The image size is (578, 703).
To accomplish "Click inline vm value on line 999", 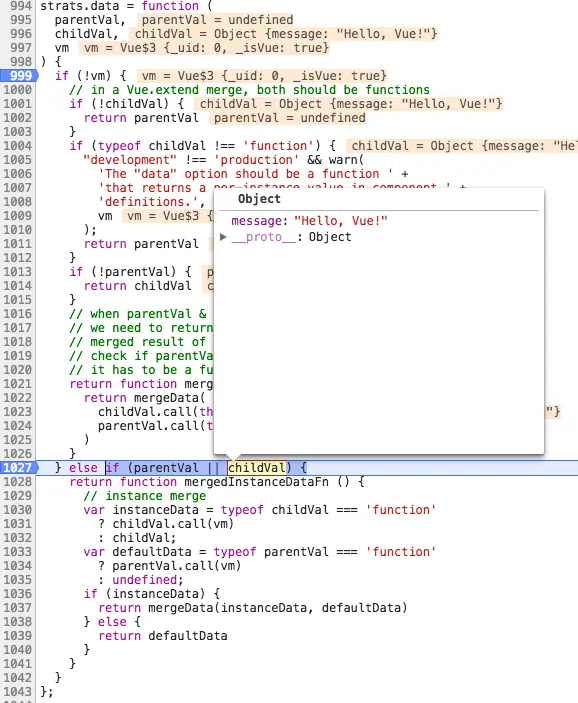I will coord(262,75).
